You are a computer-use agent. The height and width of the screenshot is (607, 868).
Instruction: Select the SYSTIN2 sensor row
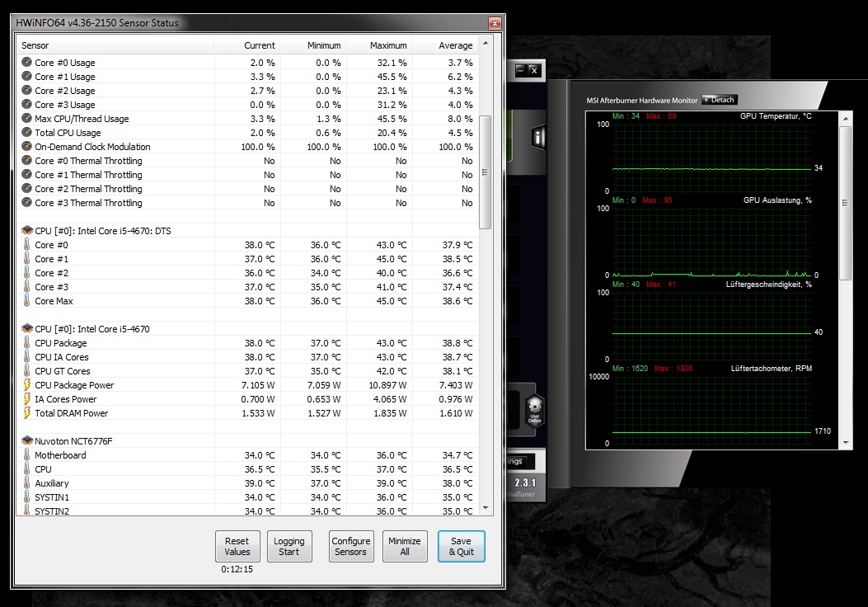[248, 511]
